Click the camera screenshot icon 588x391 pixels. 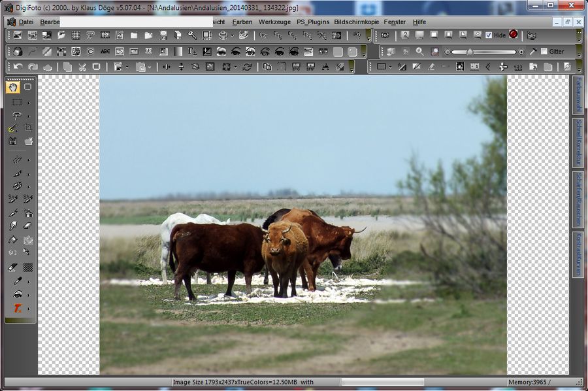385,35
